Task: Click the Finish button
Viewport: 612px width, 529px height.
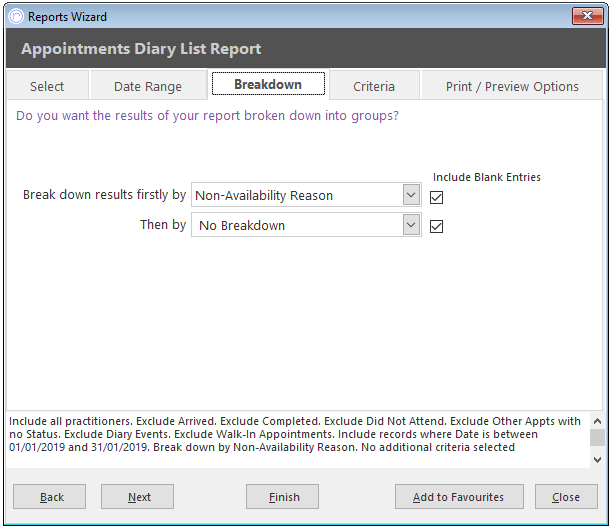Action: click(x=282, y=497)
